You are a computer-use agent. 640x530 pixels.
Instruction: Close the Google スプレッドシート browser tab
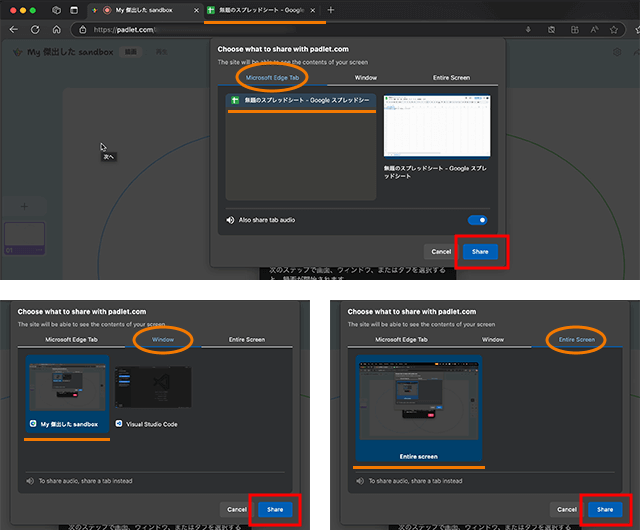[x=313, y=10]
